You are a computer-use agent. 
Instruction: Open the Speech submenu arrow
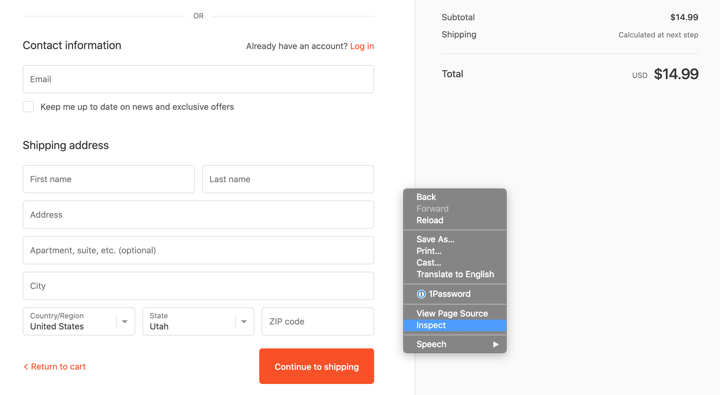495,344
